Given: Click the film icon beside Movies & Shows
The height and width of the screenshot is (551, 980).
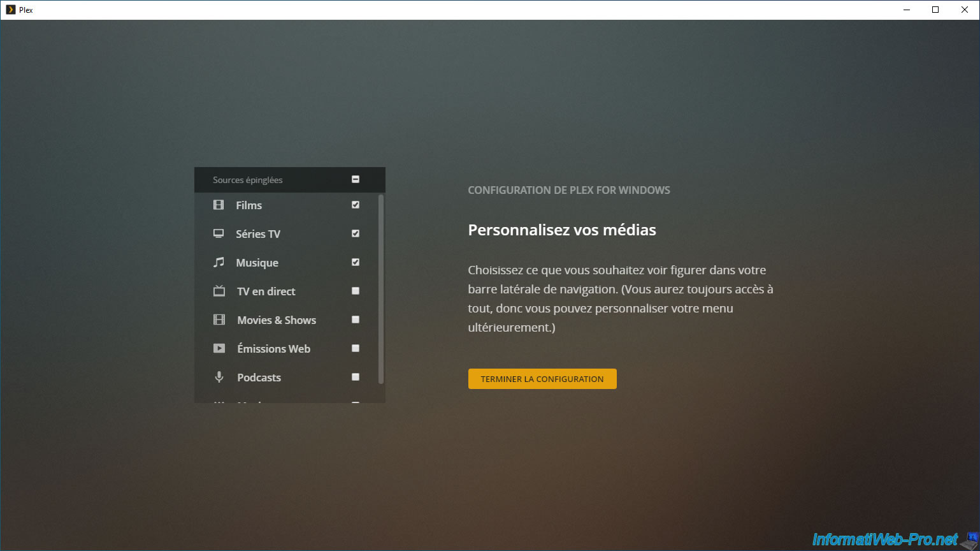Looking at the screenshot, I should click(219, 320).
